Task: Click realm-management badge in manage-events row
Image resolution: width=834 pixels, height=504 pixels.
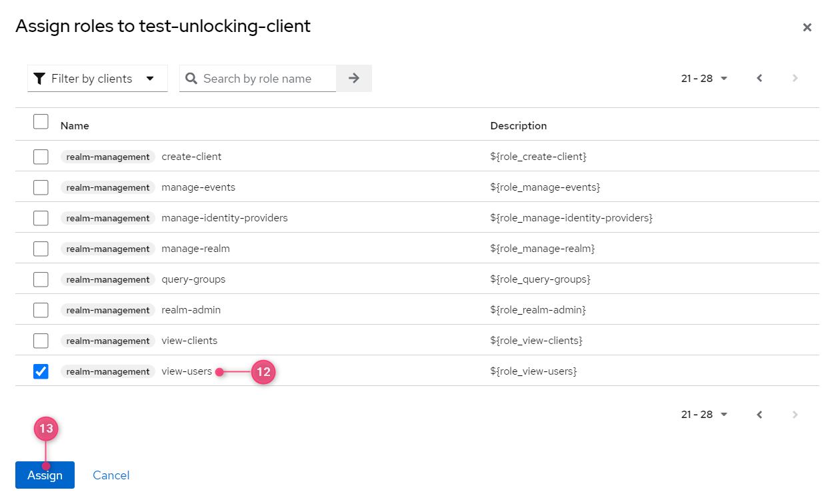Action: click(x=108, y=187)
